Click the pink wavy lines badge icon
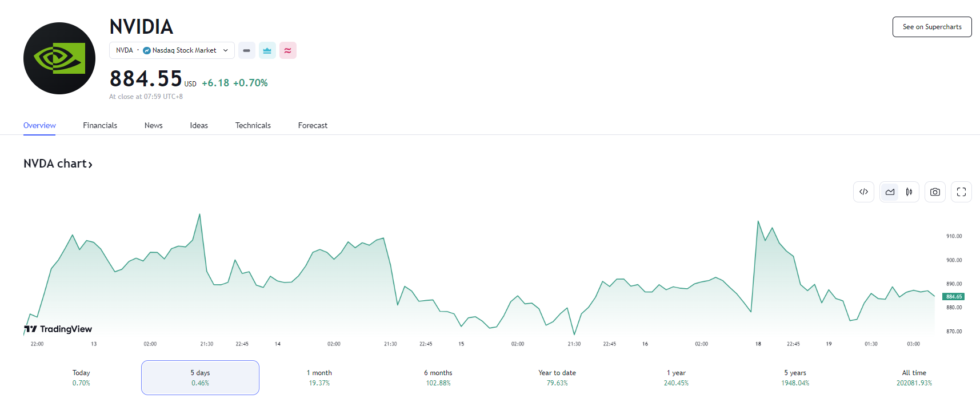Viewport: 980px width, 406px height. tap(287, 50)
